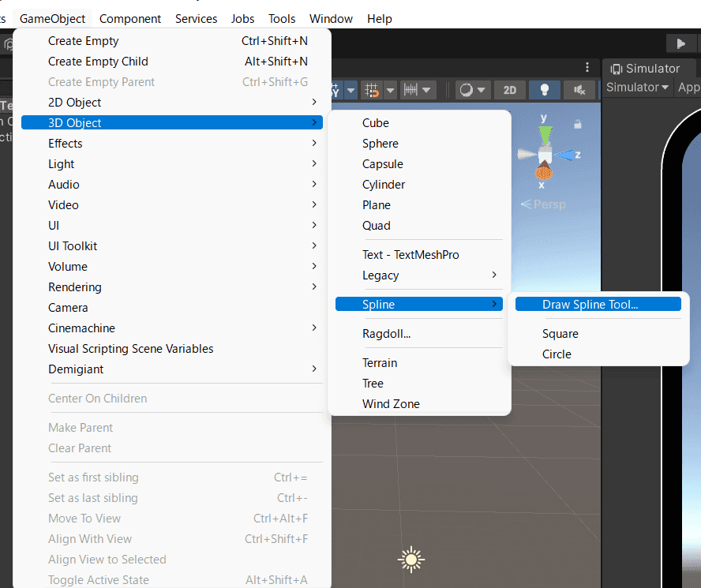Toggle grid snapping magnet icon
This screenshot has width=701, height=588.
372,90
